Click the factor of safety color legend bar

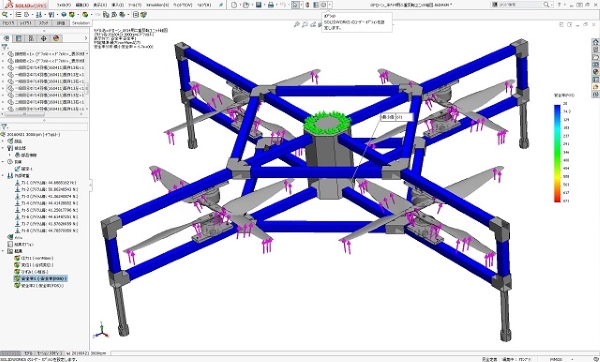point(557,153)
